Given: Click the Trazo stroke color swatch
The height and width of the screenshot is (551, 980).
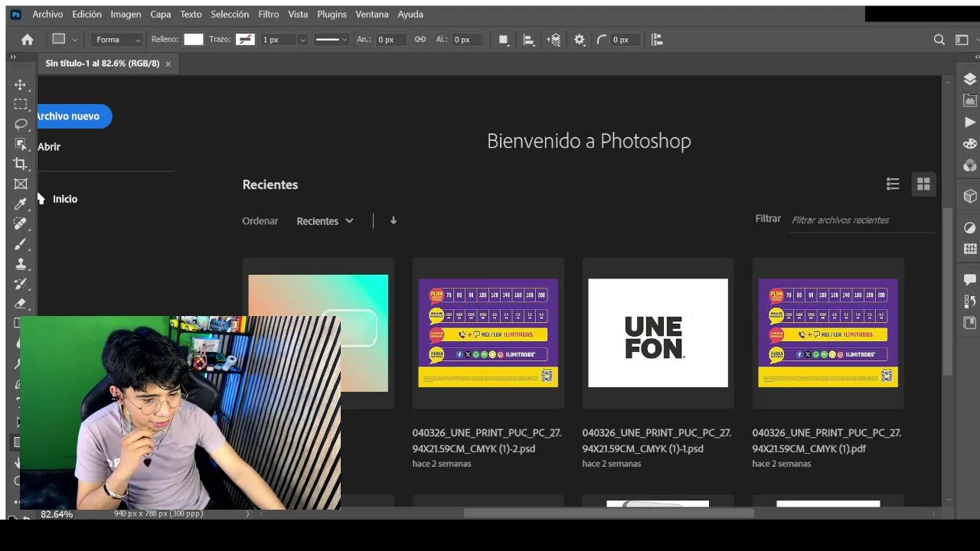Looking at the screenshot, I should [245, 40].
